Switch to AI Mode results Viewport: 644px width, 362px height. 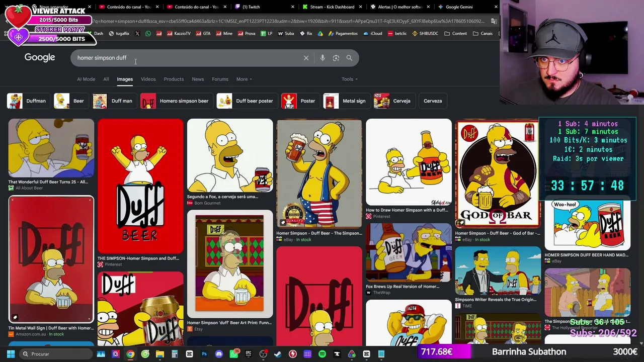(86, 79)
